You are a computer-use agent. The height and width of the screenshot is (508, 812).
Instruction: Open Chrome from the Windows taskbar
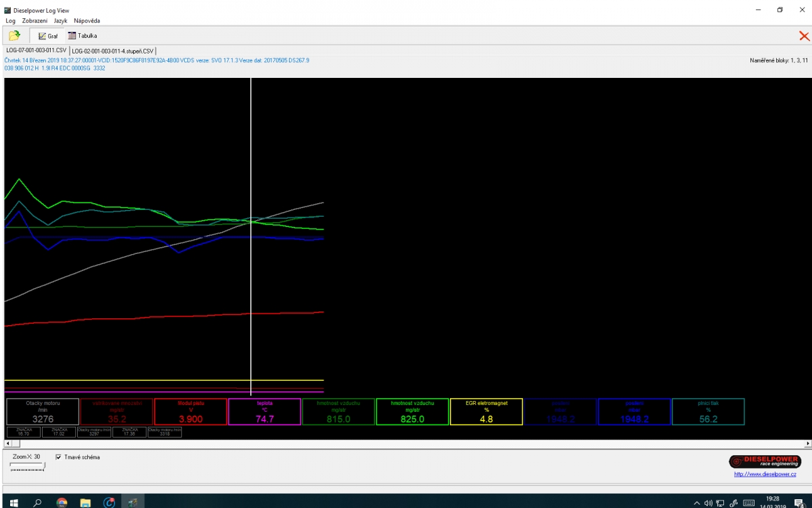pyautogui.click(x=62, y=503)
